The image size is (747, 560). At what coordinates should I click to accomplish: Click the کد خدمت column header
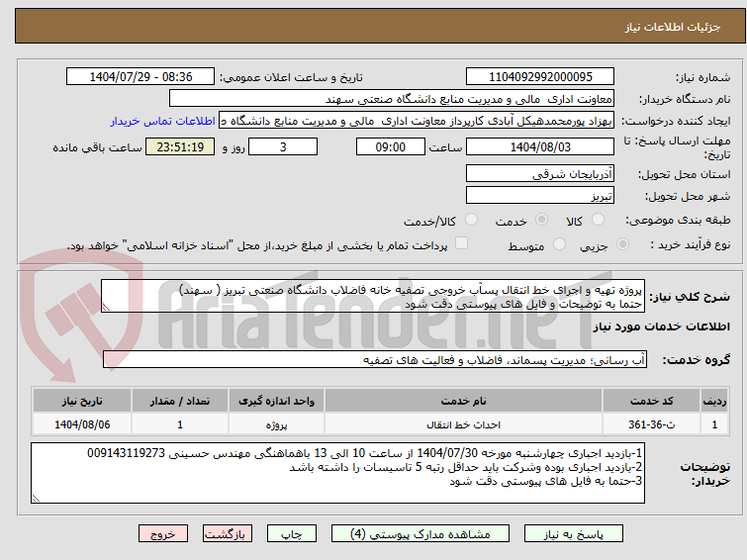click(x=651, y=401)
